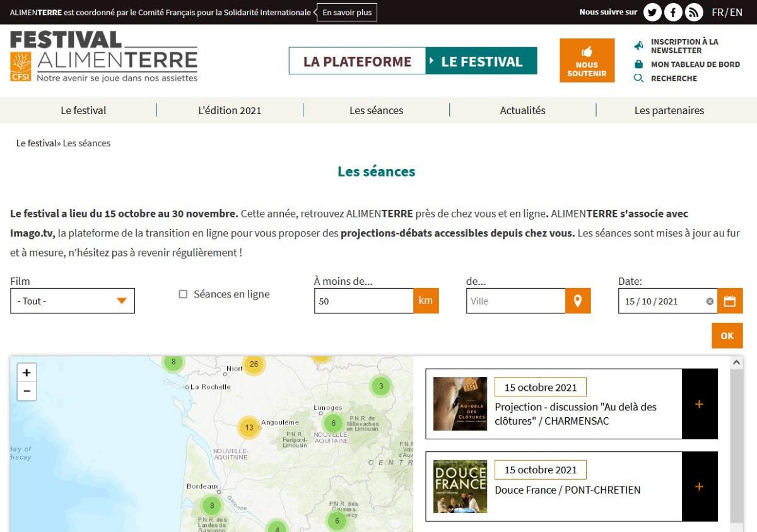Viewport: 757px width, 532px height.
Task: Switch to La Plateforme tab
Action: pos(357,61)
